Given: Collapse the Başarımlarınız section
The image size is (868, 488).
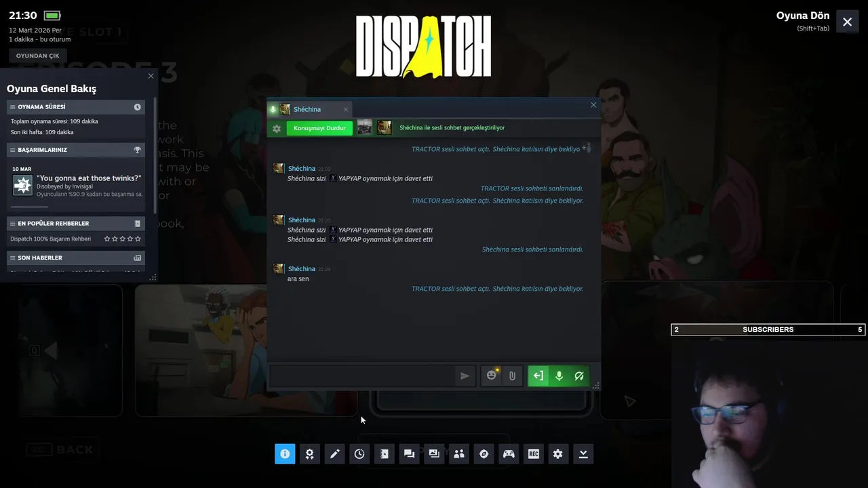Looking at the screenshot, I should click(x=12, y=150).
